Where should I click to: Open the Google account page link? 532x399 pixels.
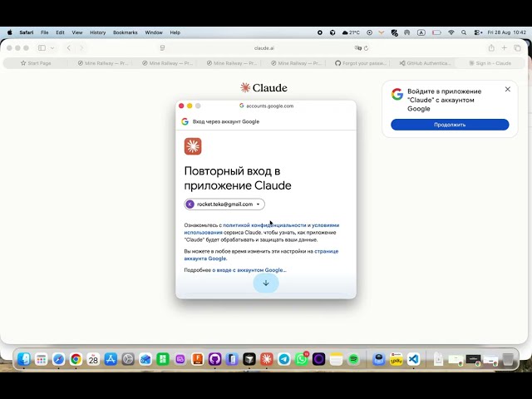point(261,255)
